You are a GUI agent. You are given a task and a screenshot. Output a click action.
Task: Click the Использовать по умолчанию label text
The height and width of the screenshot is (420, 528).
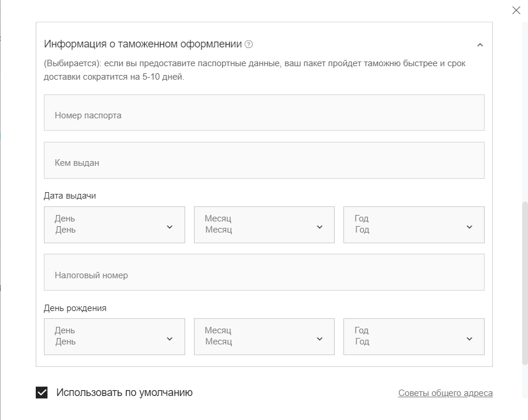pyautogui.click(x=124, y=392)
